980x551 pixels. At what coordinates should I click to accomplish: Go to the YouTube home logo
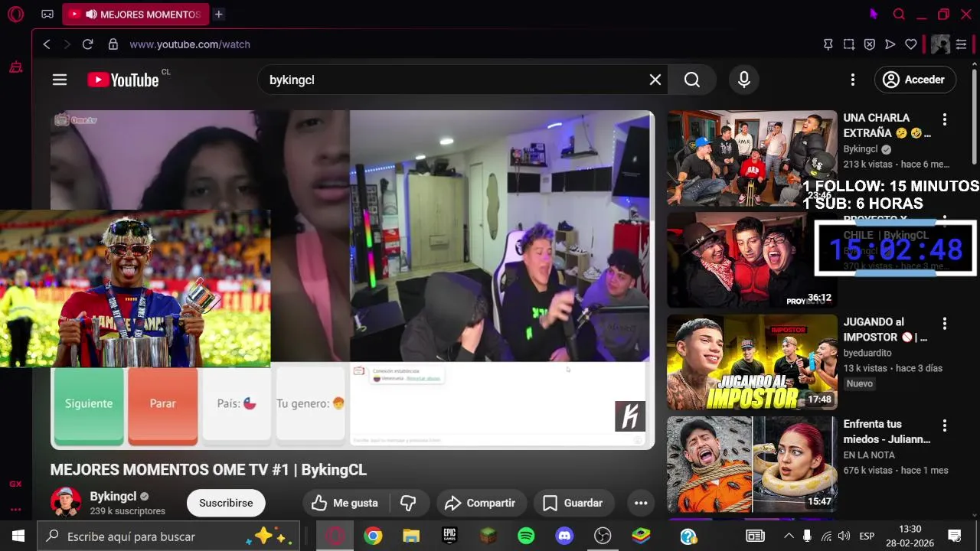click(122, 80)
